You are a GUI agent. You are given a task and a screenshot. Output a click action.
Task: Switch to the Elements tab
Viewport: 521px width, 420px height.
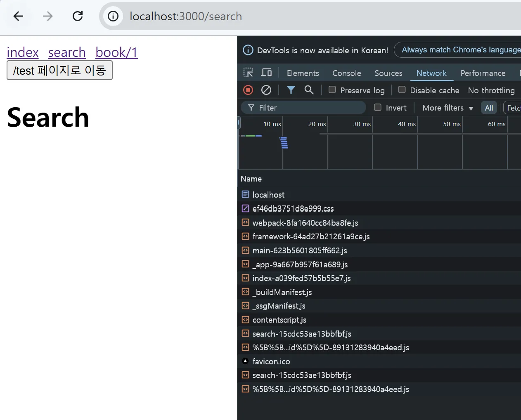(x=303, y=73)
